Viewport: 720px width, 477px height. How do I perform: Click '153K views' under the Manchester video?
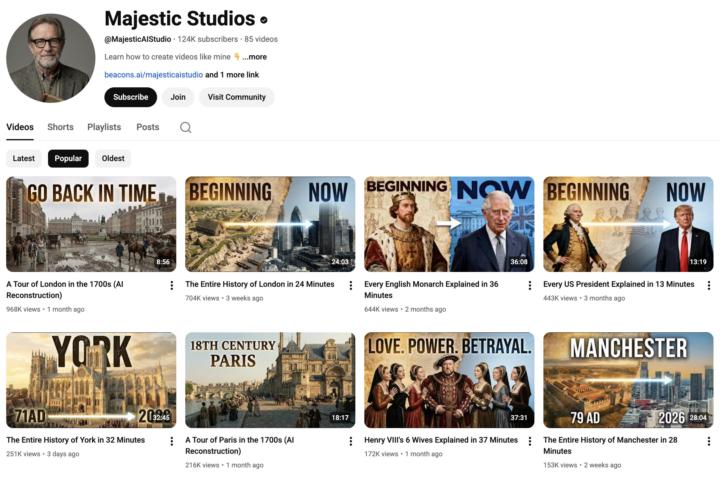560,465
